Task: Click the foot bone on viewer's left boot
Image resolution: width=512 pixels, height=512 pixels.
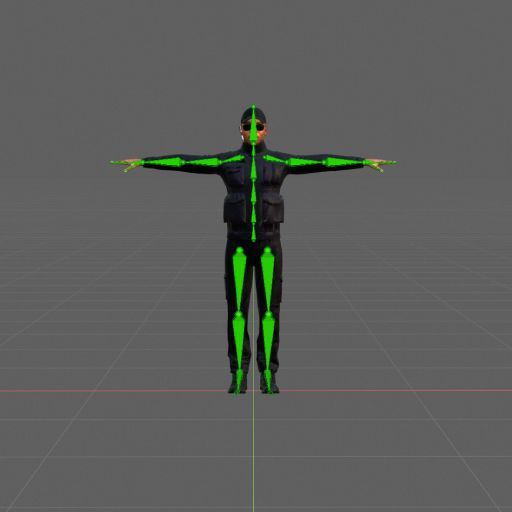Action: pyautogui.click(x=239, y=381)
